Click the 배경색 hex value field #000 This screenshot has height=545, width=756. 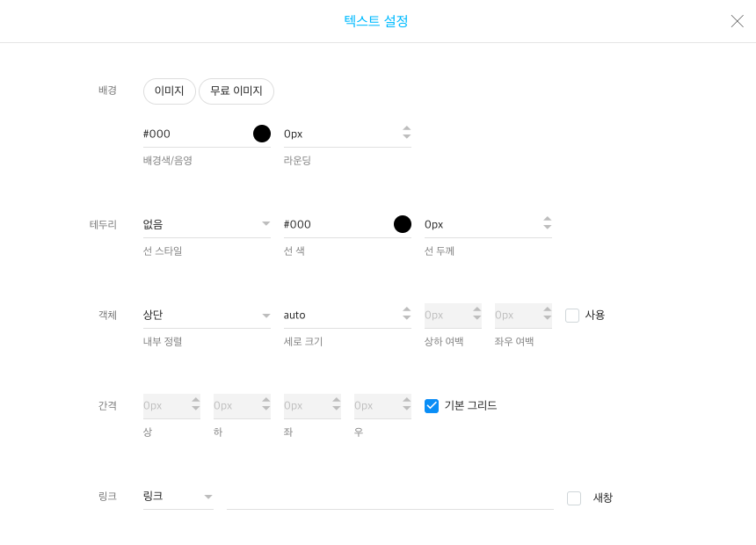click(193, 134)
